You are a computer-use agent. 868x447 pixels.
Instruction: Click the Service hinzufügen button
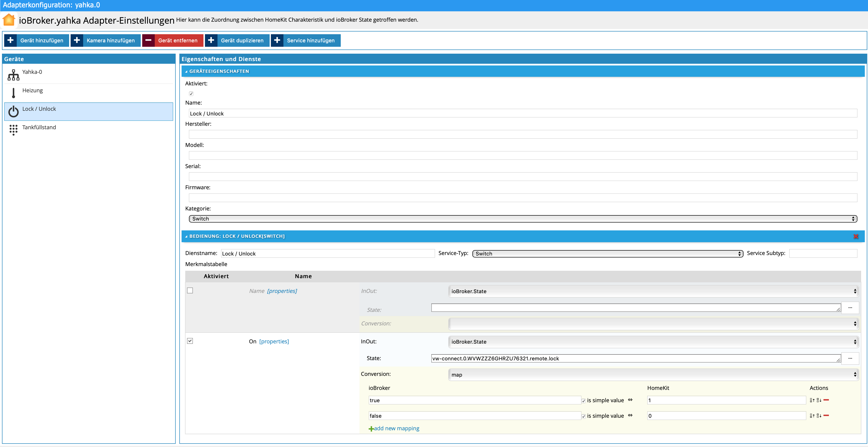(x=306, y=40)
